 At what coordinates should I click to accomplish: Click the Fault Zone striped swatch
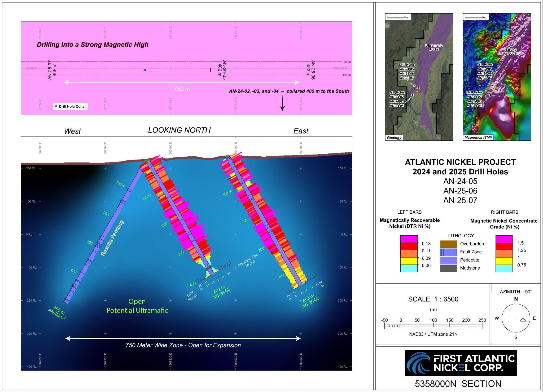(449, 252)
